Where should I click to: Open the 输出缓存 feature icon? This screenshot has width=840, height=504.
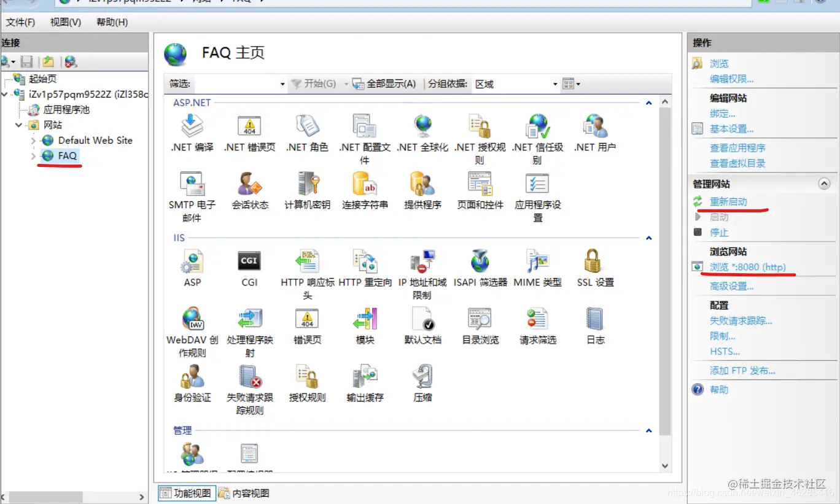[365, 376]
